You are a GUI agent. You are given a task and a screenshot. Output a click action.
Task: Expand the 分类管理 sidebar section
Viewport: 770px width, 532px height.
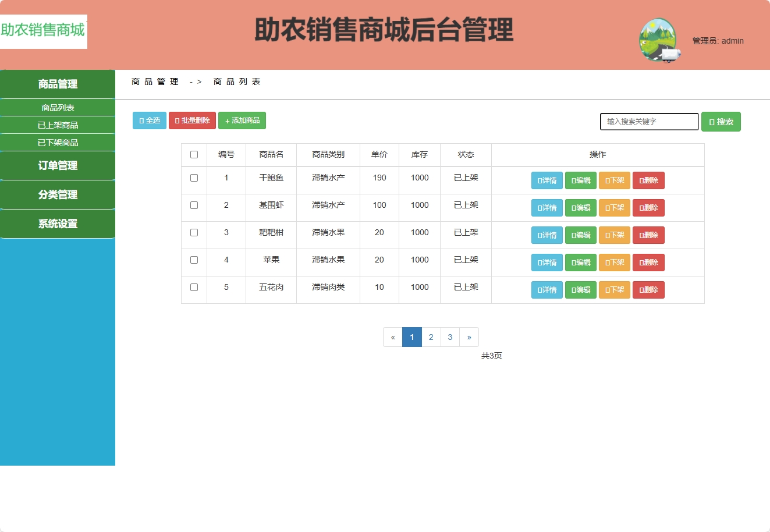point(57,194)
